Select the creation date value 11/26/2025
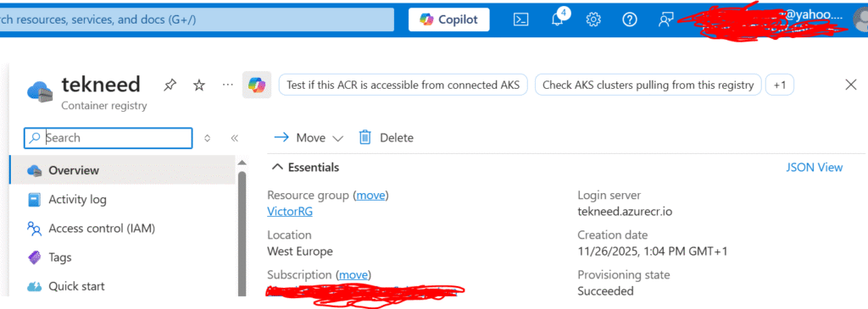The height and width of the screenshot is (309, 868). (x=653, y=251)
